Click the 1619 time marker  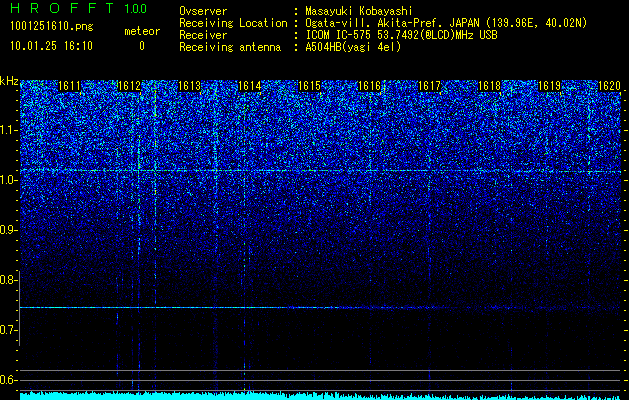[x=549, y=85]
